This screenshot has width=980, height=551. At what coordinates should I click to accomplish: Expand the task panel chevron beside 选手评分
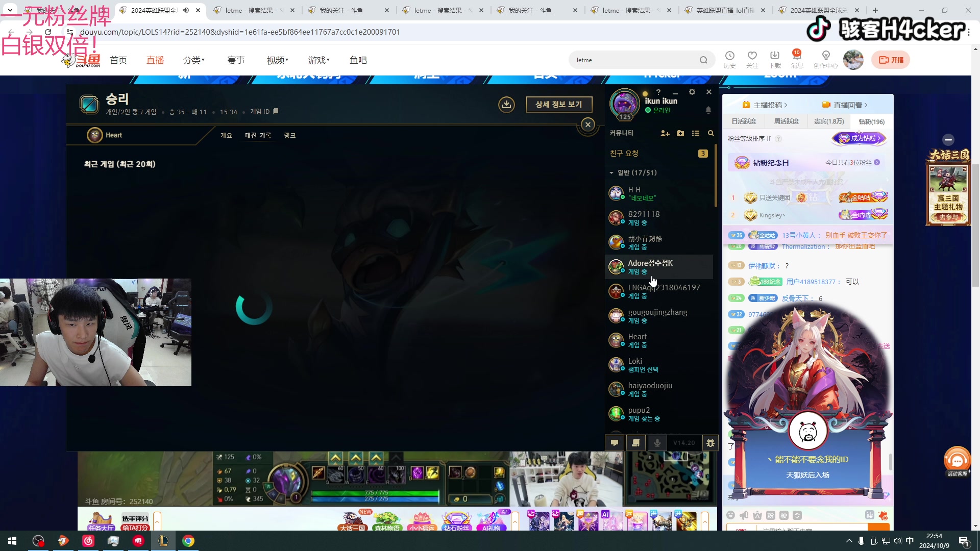[x=157, y=521]
